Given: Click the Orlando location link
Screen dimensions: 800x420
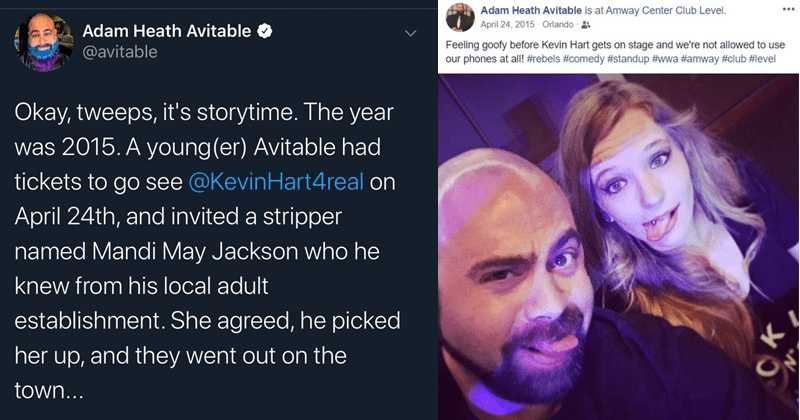Looking at the screenshot, I should click(x=558, y=24).
